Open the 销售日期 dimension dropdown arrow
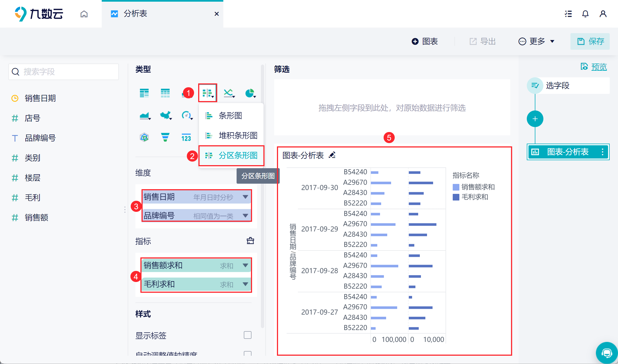 [245, 197]
